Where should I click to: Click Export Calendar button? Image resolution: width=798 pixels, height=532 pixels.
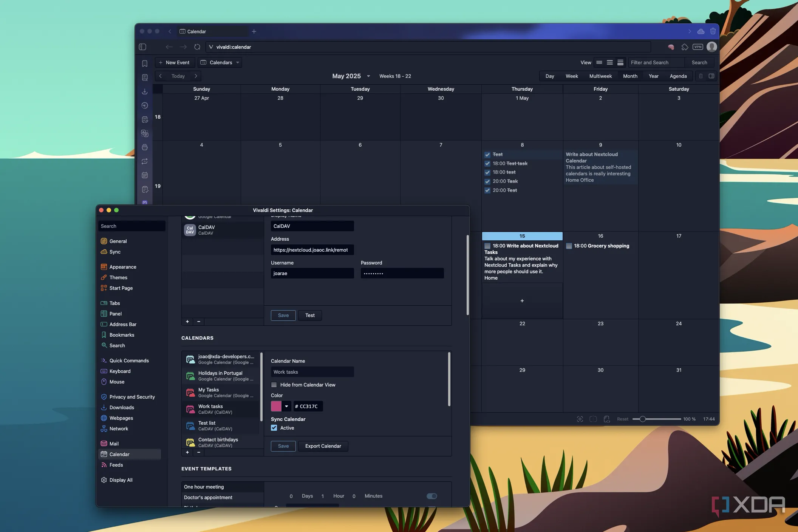[x=323, y=446]
